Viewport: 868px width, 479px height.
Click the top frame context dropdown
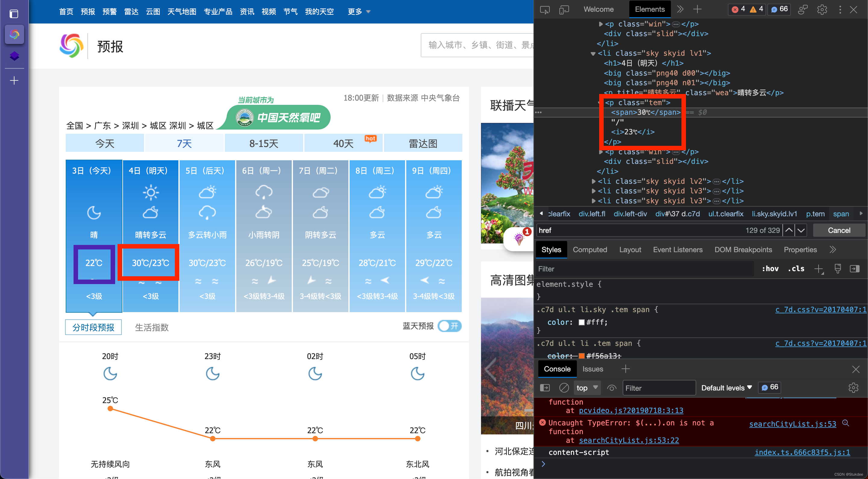(x=586, y=388)
